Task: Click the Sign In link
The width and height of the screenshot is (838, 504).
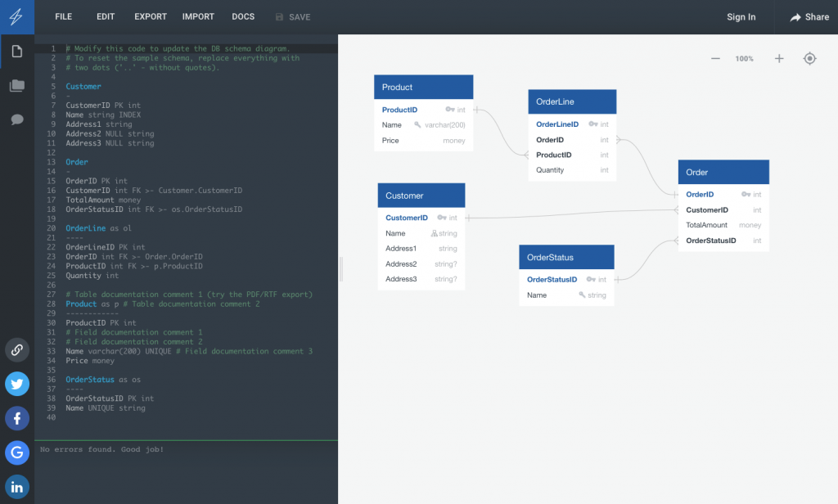Action: [741, 16]
